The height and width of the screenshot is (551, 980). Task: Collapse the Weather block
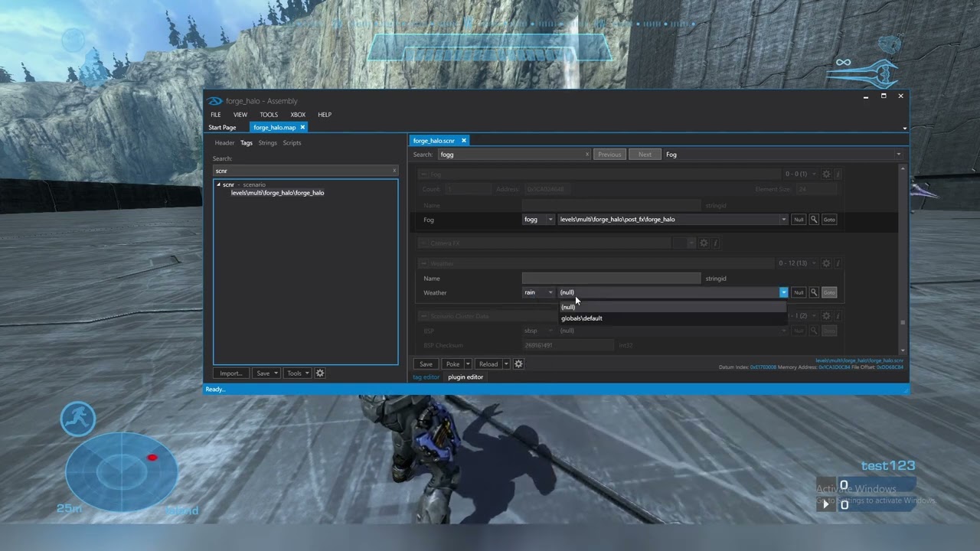[x=423, y=264]
